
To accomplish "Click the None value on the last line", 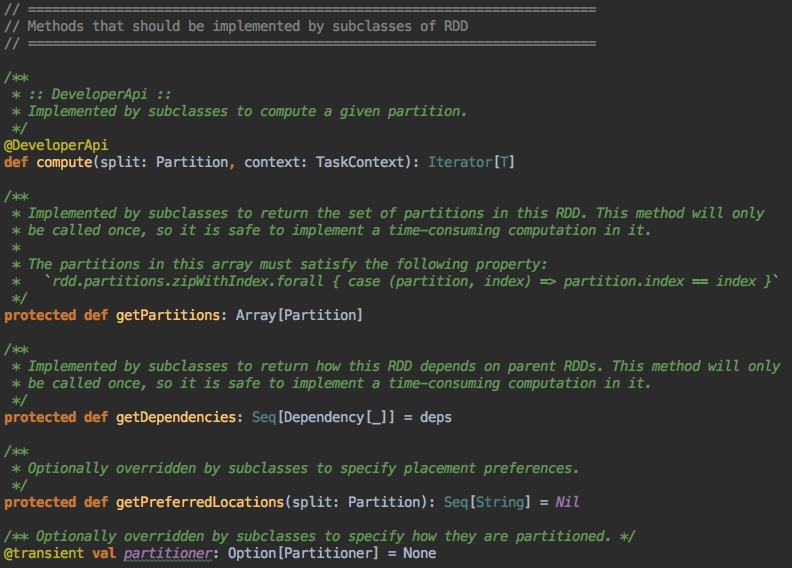I will pos(419,553).
